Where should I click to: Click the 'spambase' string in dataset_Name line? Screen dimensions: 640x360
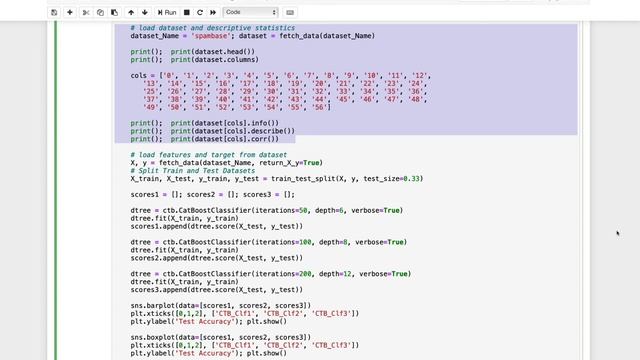pos(211,36)
